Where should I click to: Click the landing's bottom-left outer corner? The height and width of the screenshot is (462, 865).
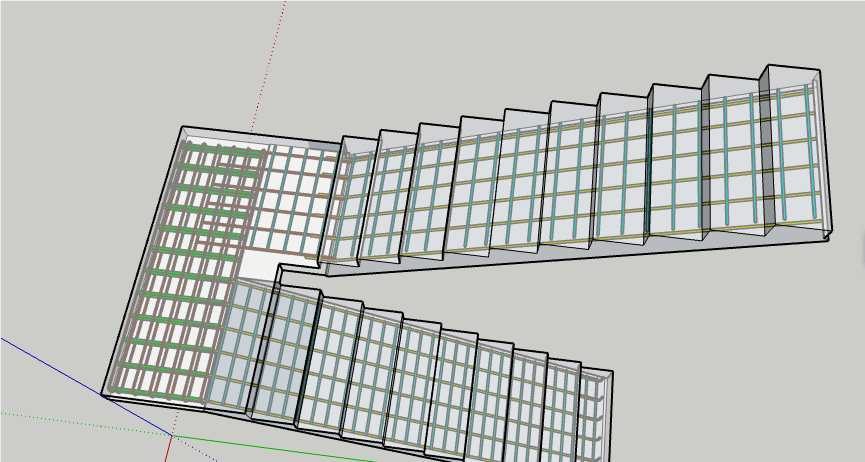tap(103, 393)
